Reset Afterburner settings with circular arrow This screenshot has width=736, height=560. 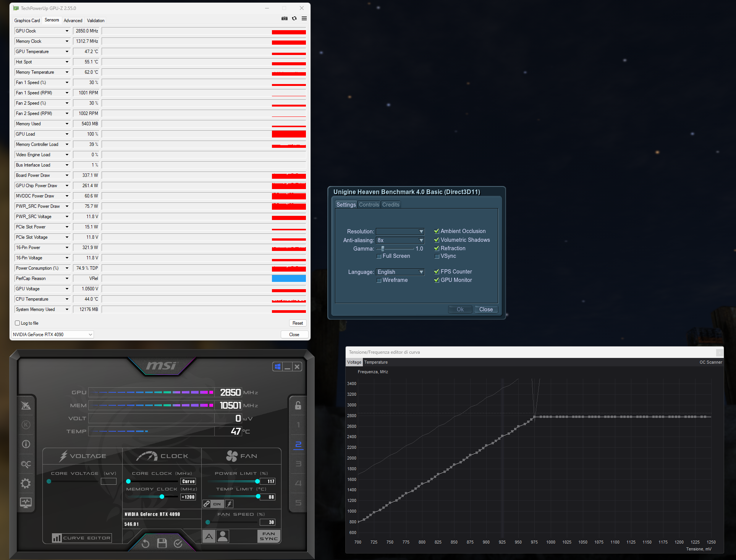click(x=146, y=543)
